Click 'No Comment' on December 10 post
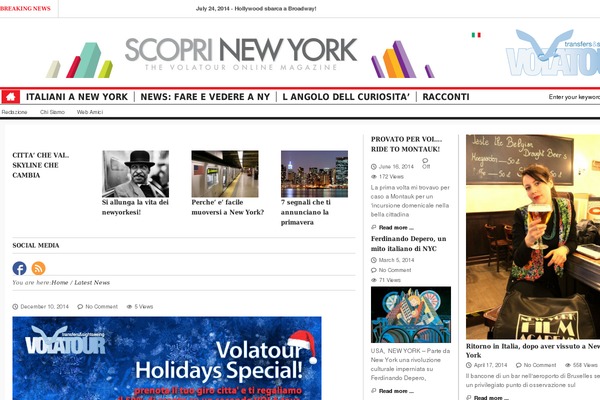This screenshot has height=400, width=600. [101, 307]
